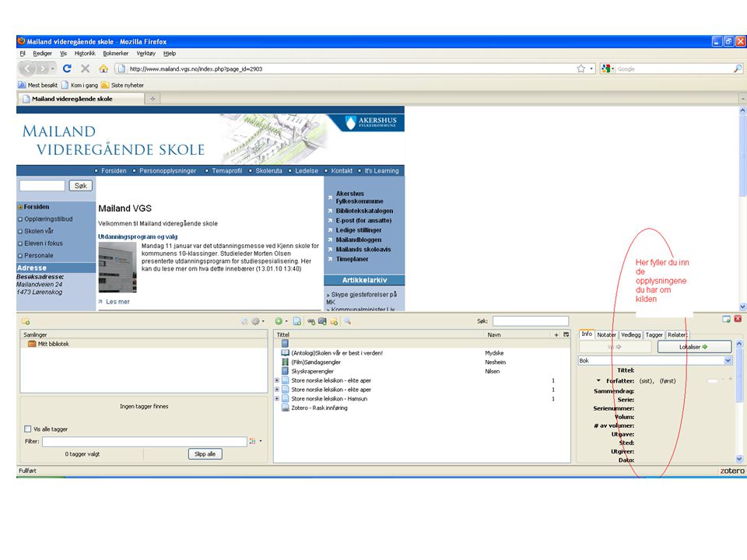The width and height of the screenshot is (747, 560).
Task: Click the link to current page icon
Action: (311, 321)
